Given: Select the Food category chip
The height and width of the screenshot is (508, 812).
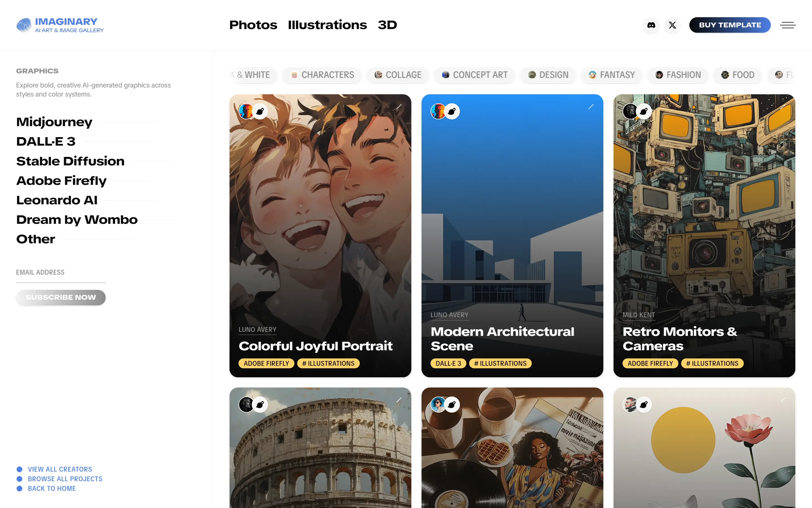Looking at the screenshot, I should pos(738,75).
